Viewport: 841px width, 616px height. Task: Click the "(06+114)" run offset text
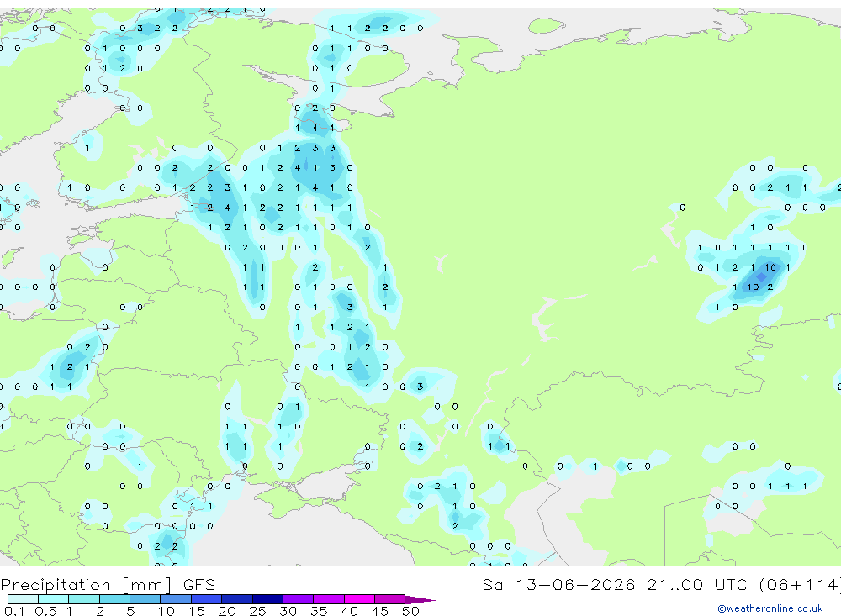tap(801, 584)
